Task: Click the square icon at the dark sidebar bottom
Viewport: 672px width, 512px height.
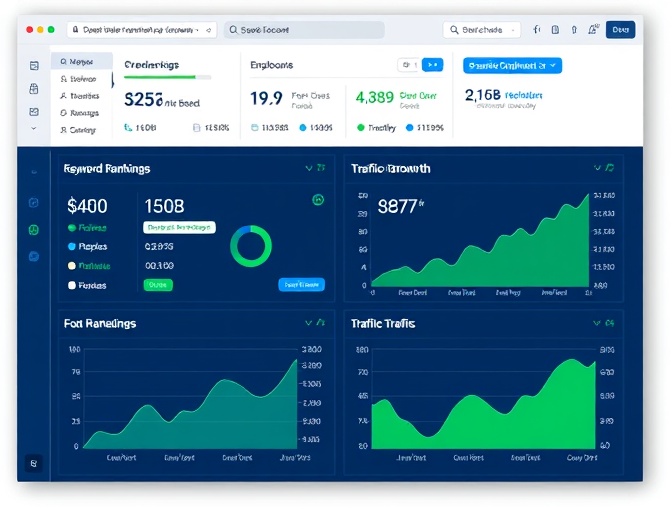Action: click(x=33, y=463)
